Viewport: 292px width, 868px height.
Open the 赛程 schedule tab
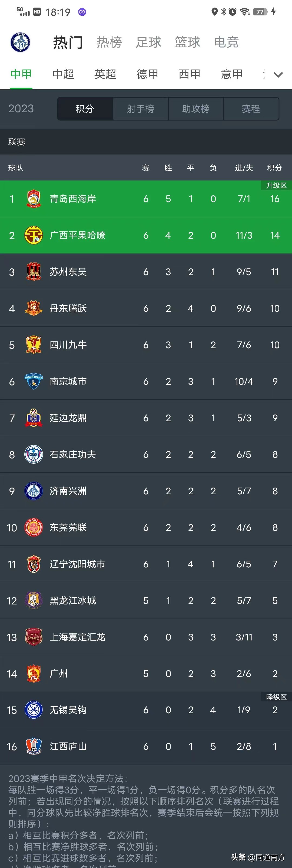pos(251,109)
